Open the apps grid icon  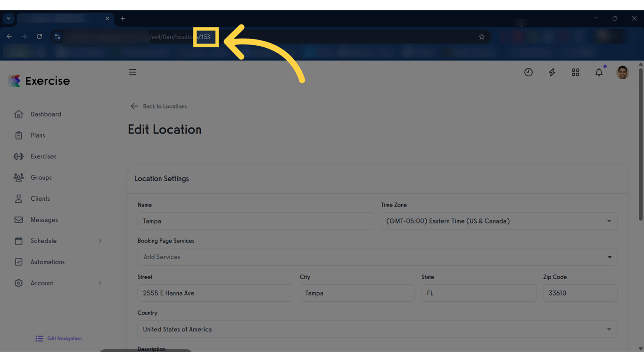coord(575,72)
